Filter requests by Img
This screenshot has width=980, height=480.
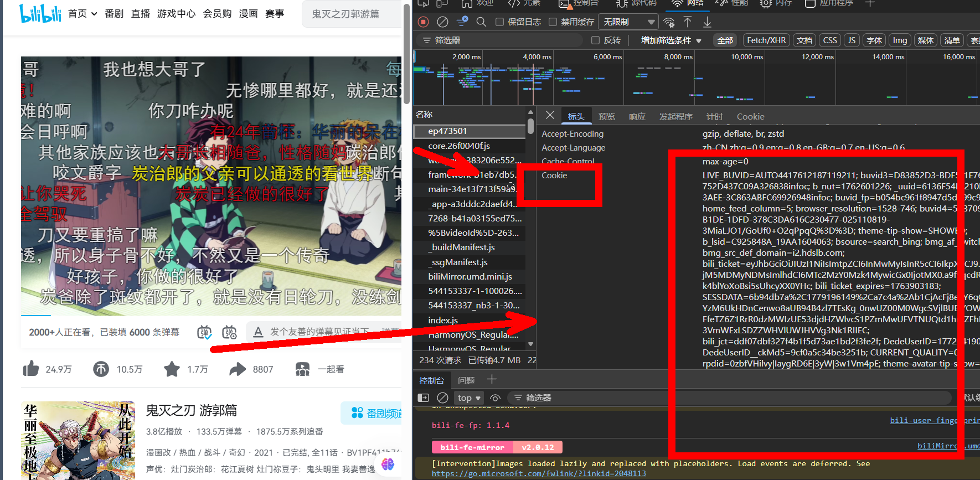(x=900, y=40)
